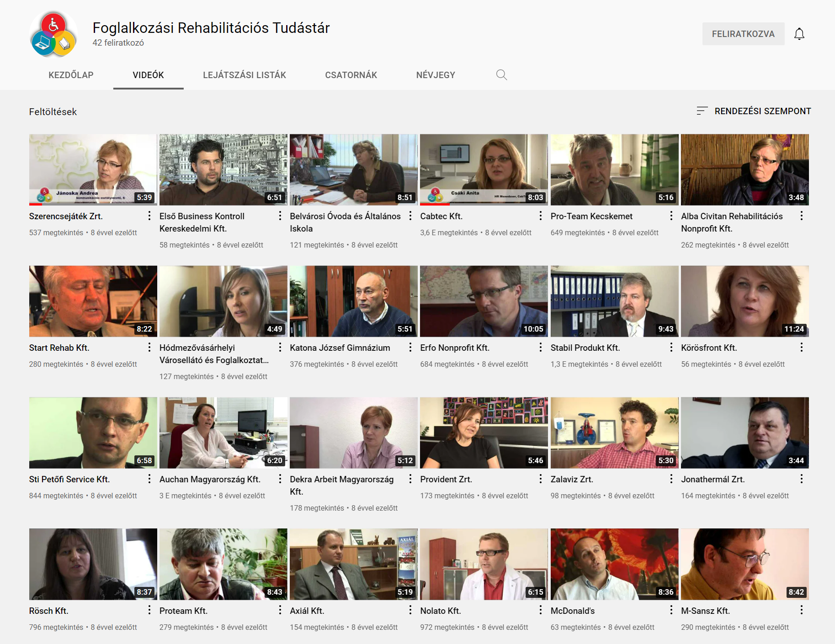Viewport: 835px width, 644px height.
Task: Open options menu for Katona József Gimnázium
Action: click(x=410, y=348)
